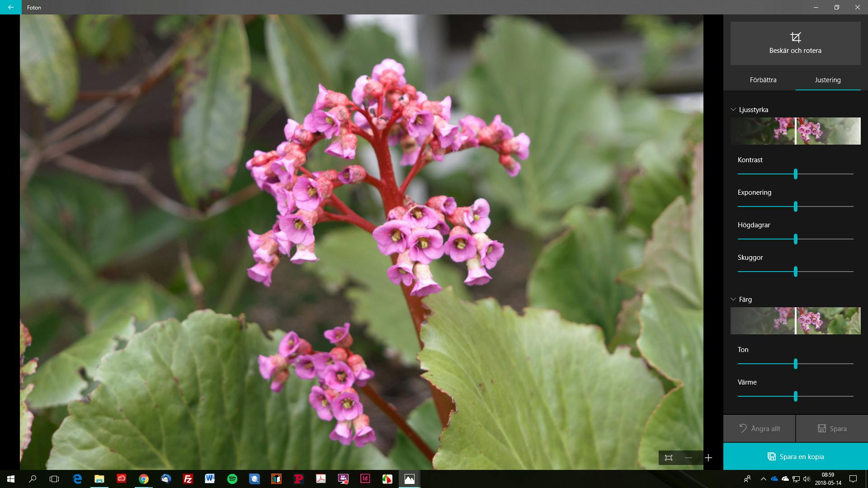Launch Microsoft Edge from taskbar

77,479
